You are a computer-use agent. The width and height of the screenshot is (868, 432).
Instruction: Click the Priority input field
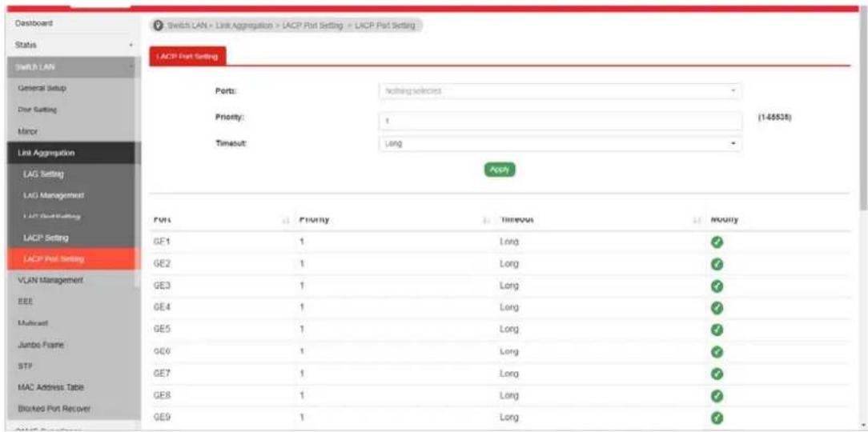pos(561,121)
